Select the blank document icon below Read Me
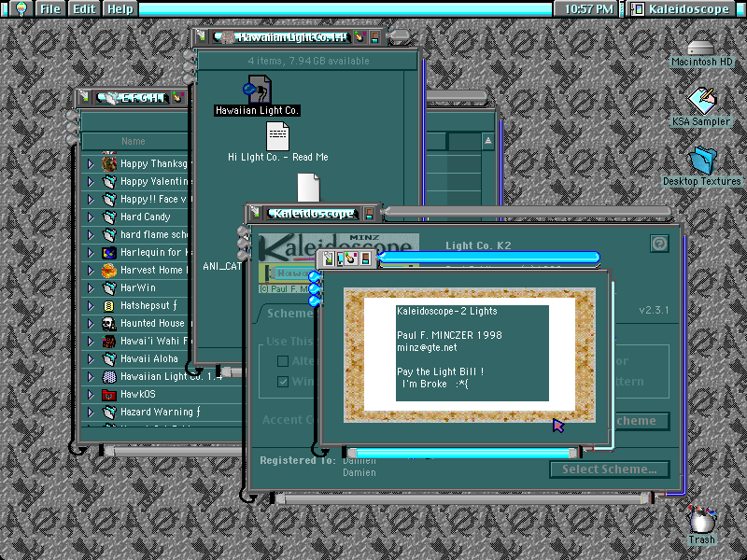This screenshot has width=747, height=560. (x=308, y=188)
